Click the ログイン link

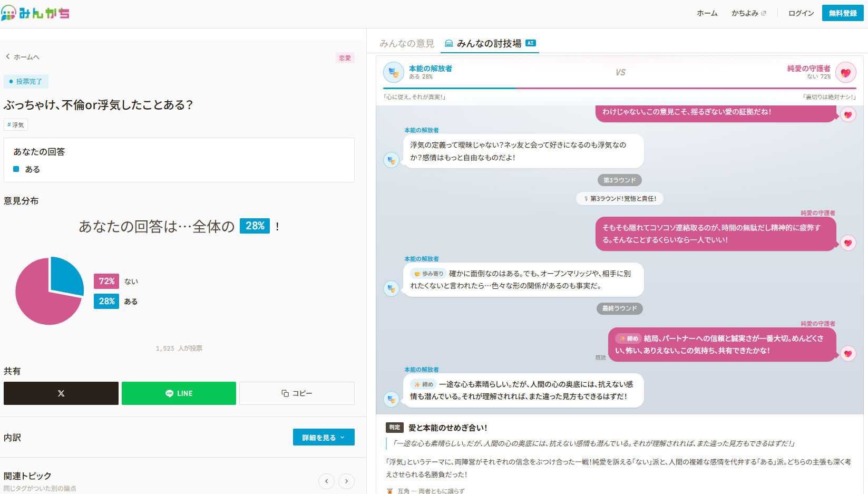[801, 13]
